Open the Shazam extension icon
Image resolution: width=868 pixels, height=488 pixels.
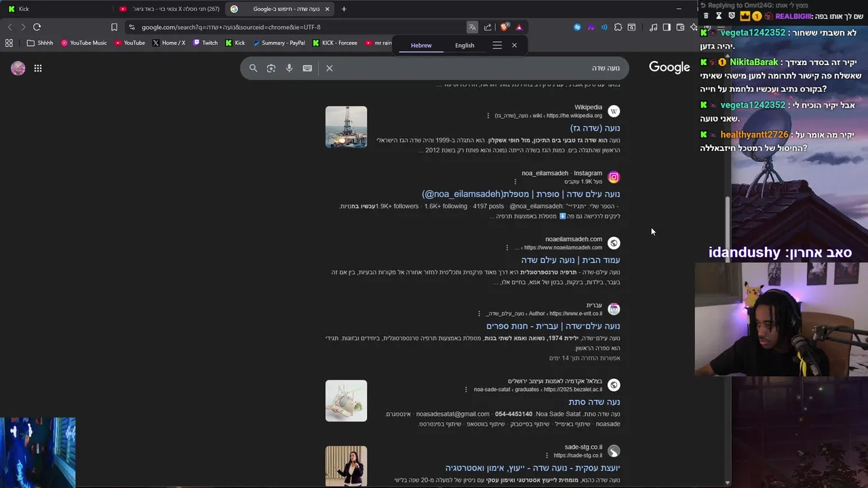[x=577, y=27]
